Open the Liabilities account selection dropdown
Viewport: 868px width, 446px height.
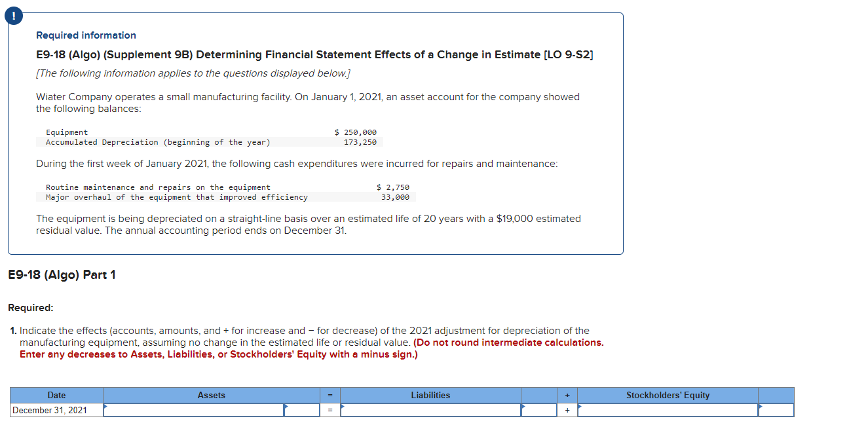coord(430,409)
